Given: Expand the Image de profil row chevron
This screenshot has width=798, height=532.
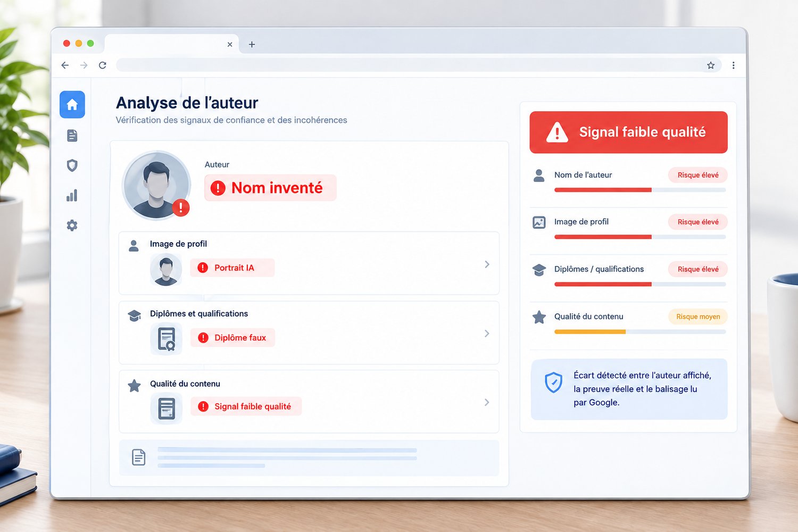Looking at the screenshot, I should tap(487, 264).
